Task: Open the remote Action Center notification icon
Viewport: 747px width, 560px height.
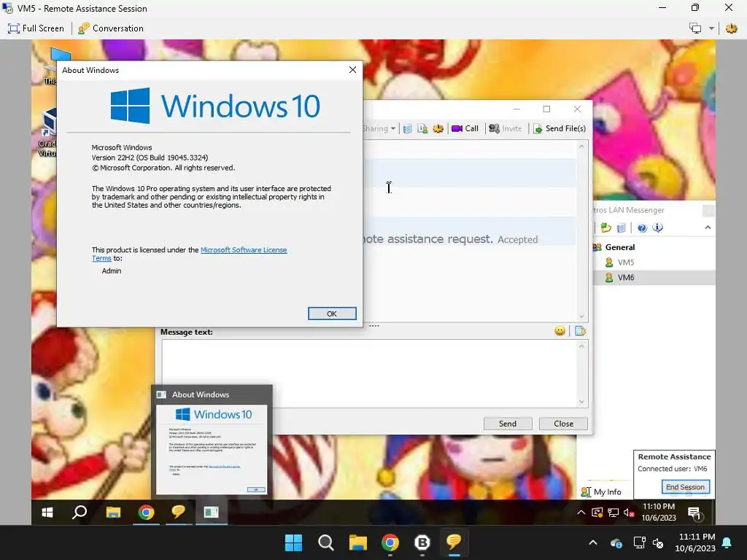Action: coord(694,513)
